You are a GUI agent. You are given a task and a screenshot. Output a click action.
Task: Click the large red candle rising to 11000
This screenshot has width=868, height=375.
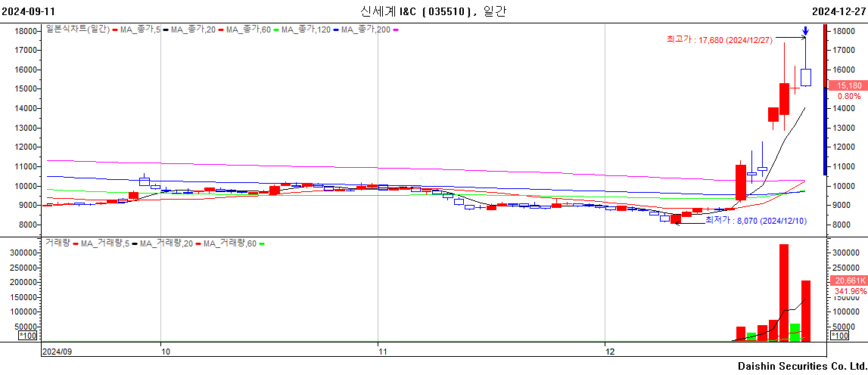point(741,182)
